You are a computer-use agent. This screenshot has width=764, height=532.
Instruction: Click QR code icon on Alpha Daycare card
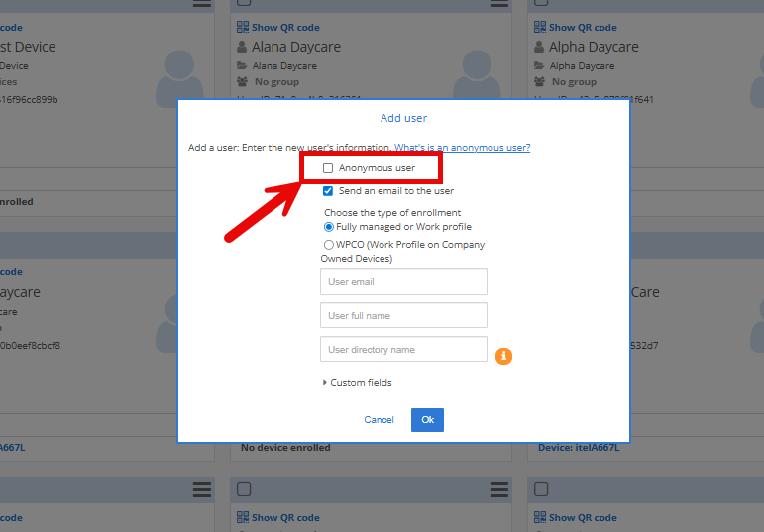[x=540, y=28]
